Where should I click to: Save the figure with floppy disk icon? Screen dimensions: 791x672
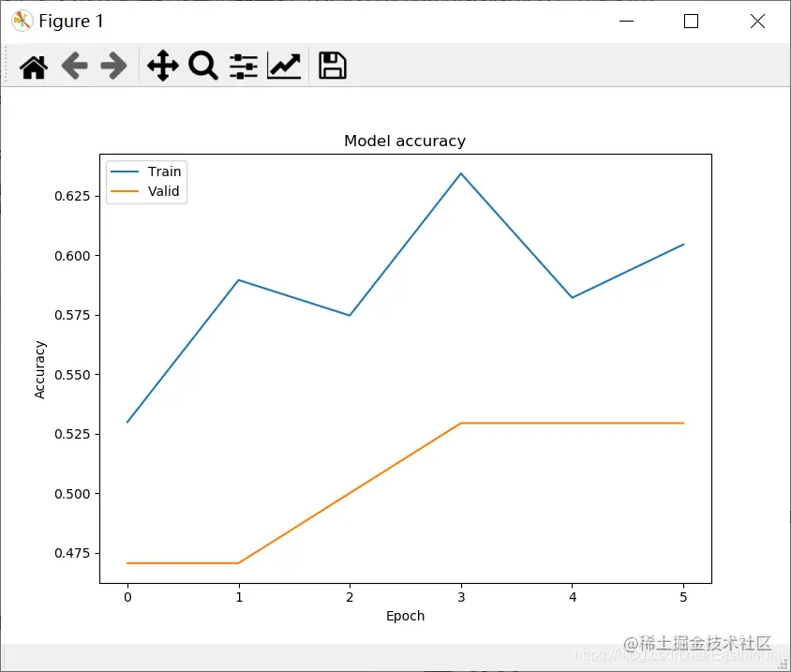(x=333, y=66)
